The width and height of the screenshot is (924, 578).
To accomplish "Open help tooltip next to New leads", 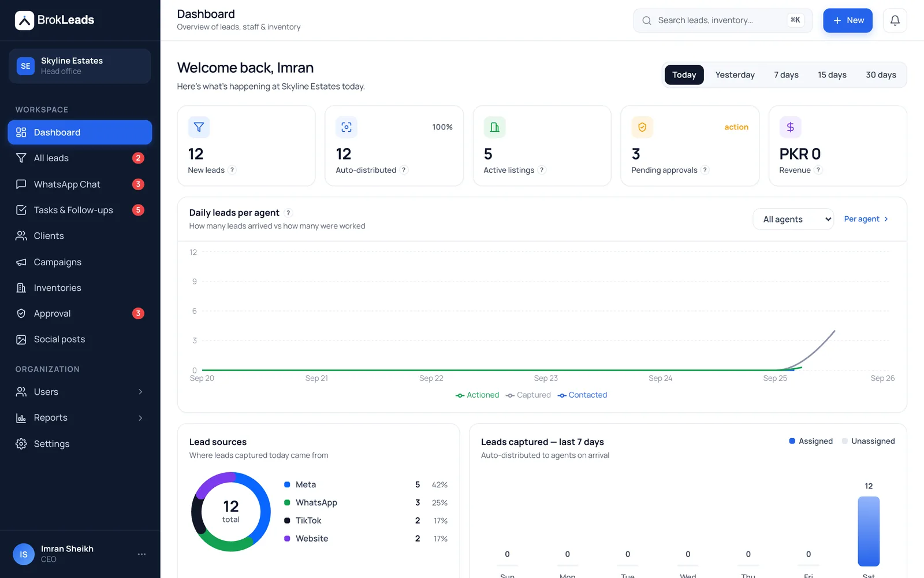I will pos(232,170).
